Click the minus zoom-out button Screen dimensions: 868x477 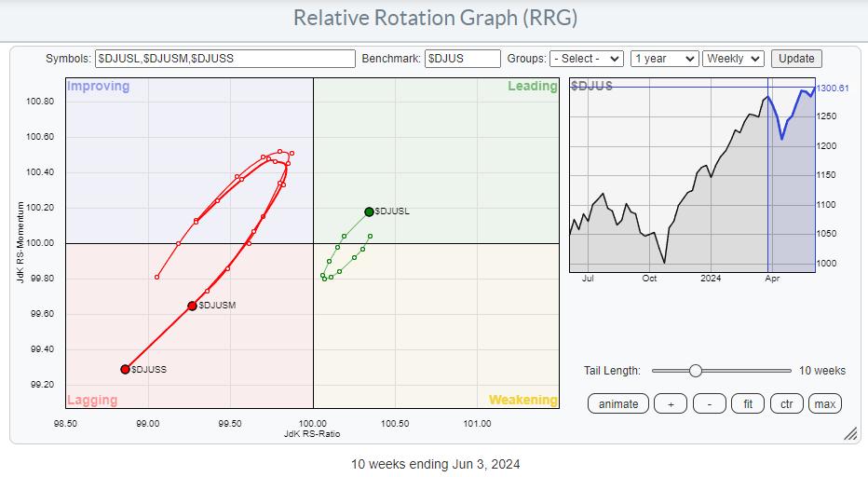709,403
